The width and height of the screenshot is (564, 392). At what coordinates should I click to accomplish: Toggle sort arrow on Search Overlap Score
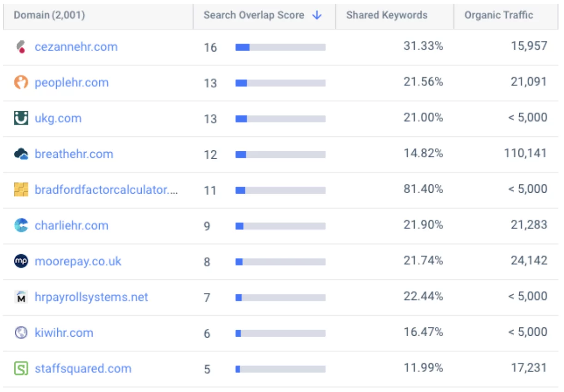(x=317, y=15)
